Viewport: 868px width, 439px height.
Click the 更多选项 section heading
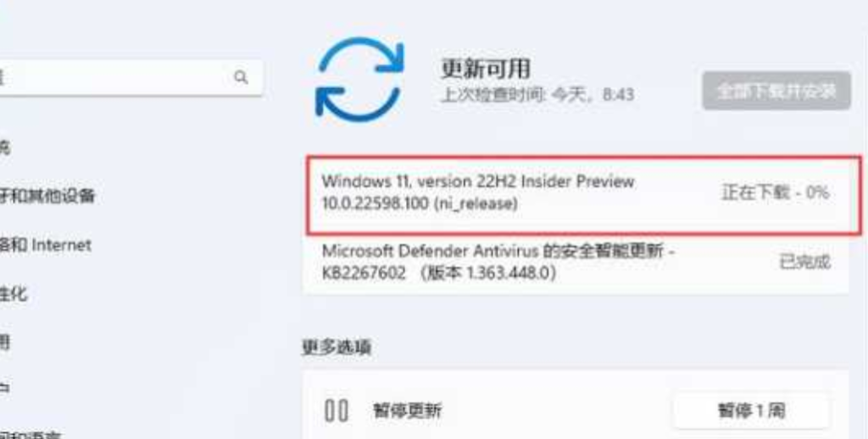[x=337, y=347]
